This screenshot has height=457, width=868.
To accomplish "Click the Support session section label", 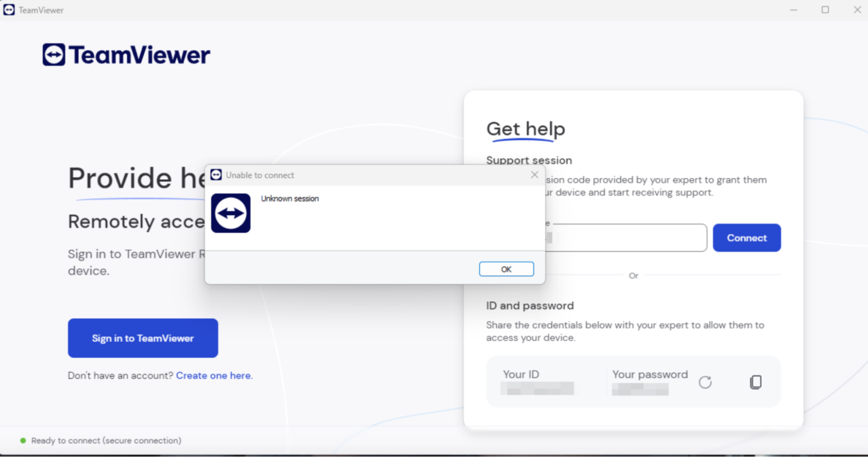I will (x=529, y=160).
